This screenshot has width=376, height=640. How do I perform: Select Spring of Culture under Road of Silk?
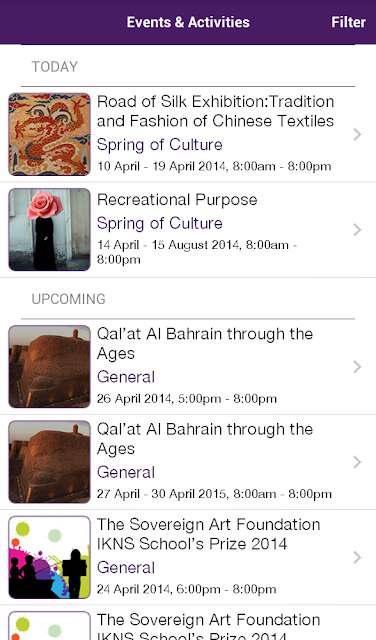click(x=160, y=144)
